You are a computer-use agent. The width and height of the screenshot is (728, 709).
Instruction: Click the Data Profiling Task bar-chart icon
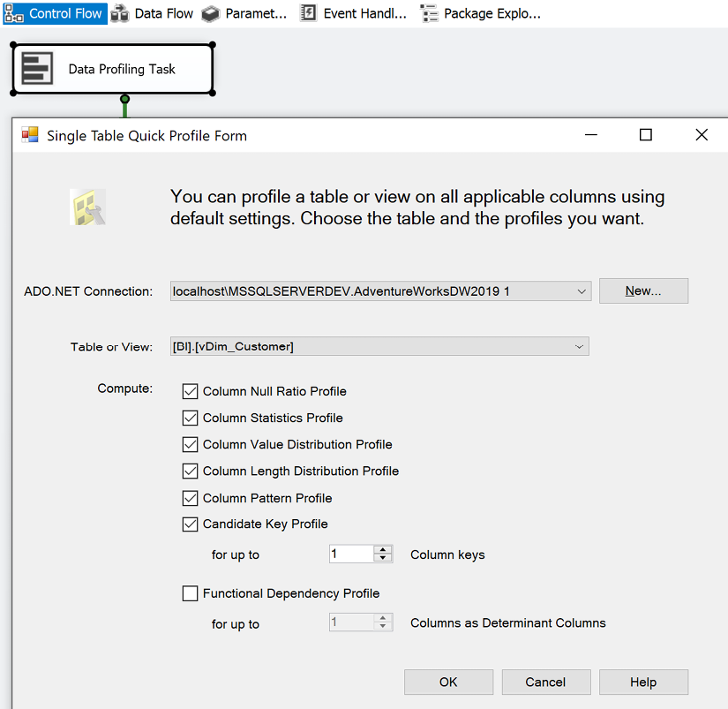pos(37,69)
